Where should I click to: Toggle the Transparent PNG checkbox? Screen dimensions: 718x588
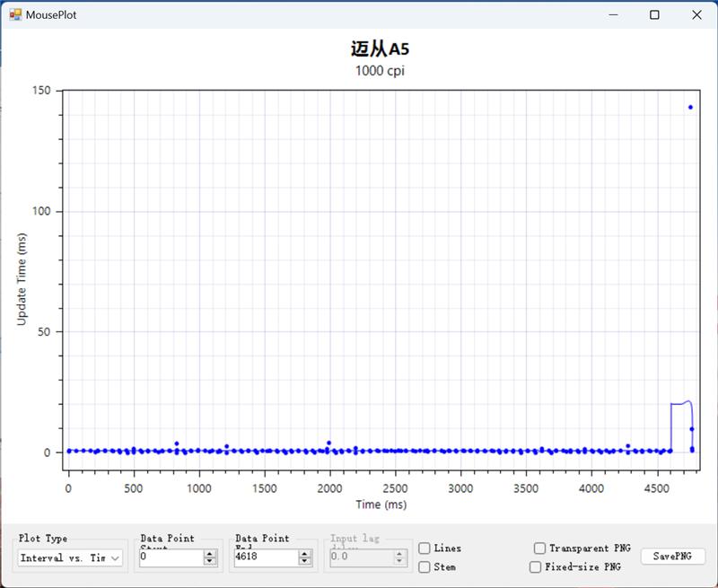click(x=539, y=549)
